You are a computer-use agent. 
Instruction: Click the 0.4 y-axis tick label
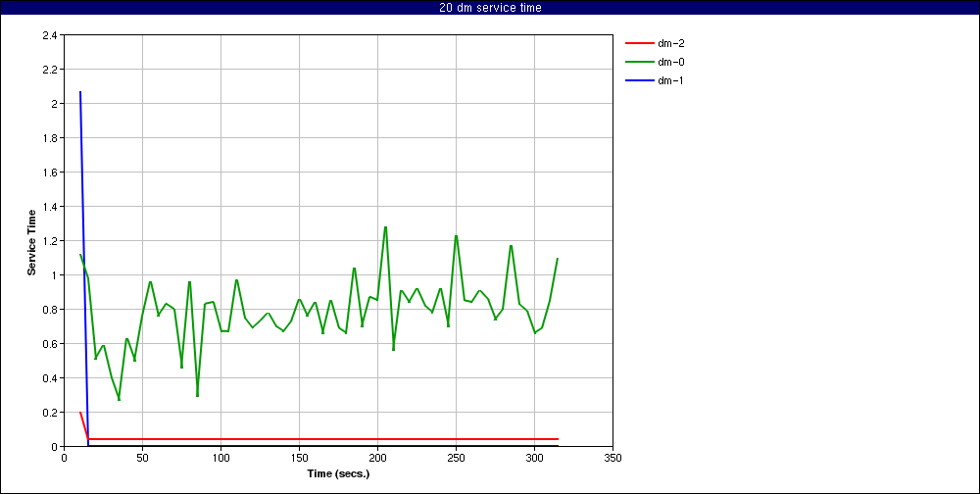(x=49, y=378)
